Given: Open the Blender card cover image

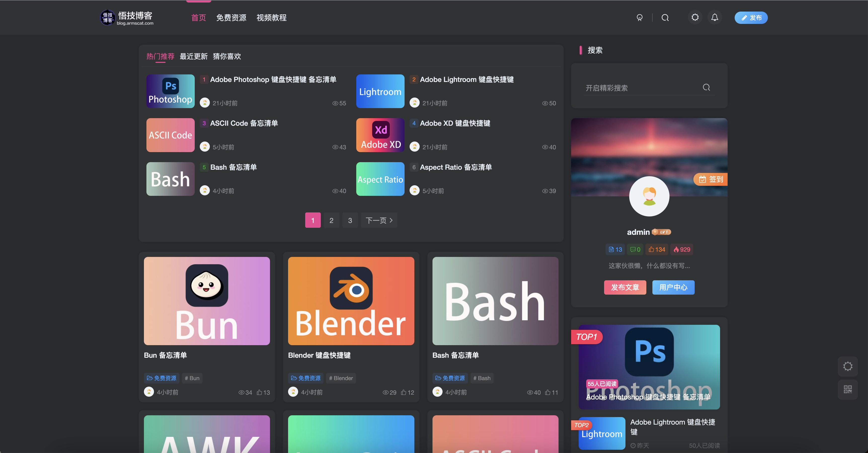Looking at the screenshot, I should 351,301.
